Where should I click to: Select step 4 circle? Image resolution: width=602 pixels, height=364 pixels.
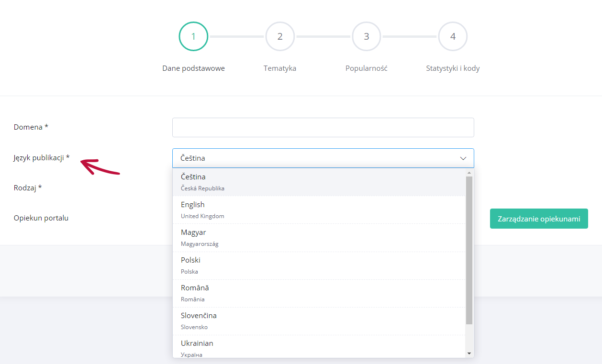[453, 36]
